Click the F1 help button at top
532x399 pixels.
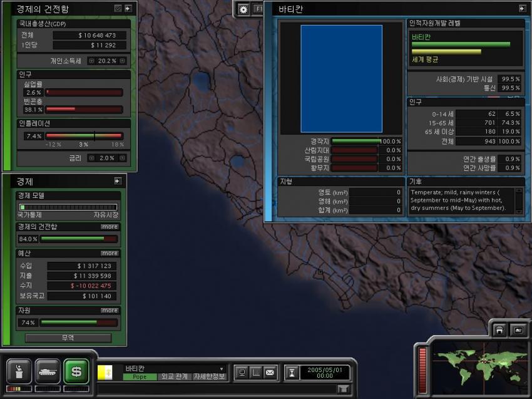pos(258,9)
